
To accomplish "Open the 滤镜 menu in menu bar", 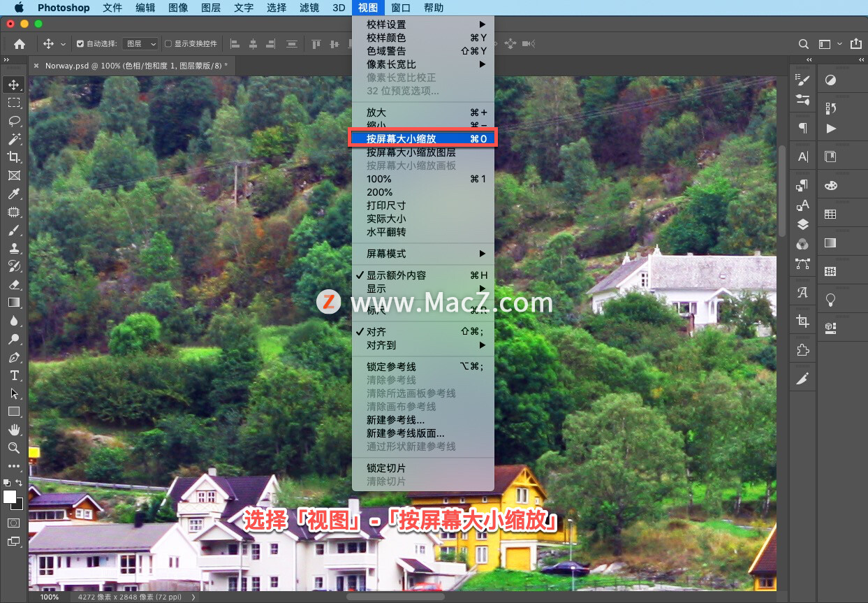I will click(x=309, y=8).
